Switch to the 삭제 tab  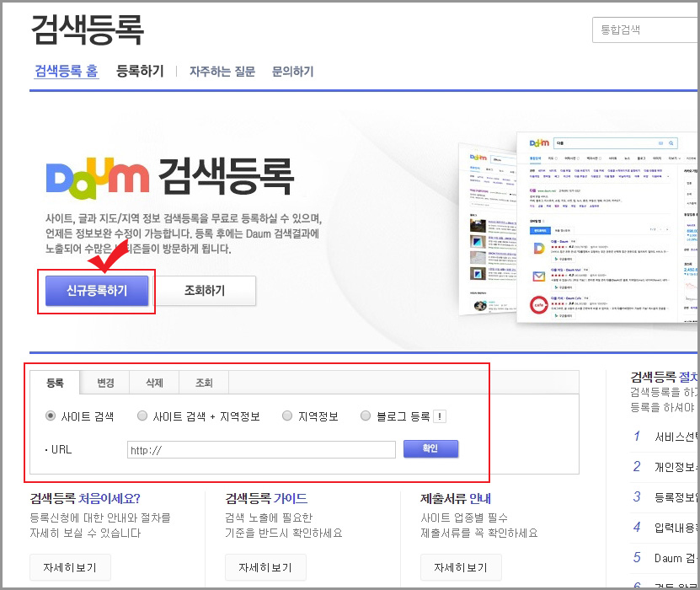[x=154, y=383]
